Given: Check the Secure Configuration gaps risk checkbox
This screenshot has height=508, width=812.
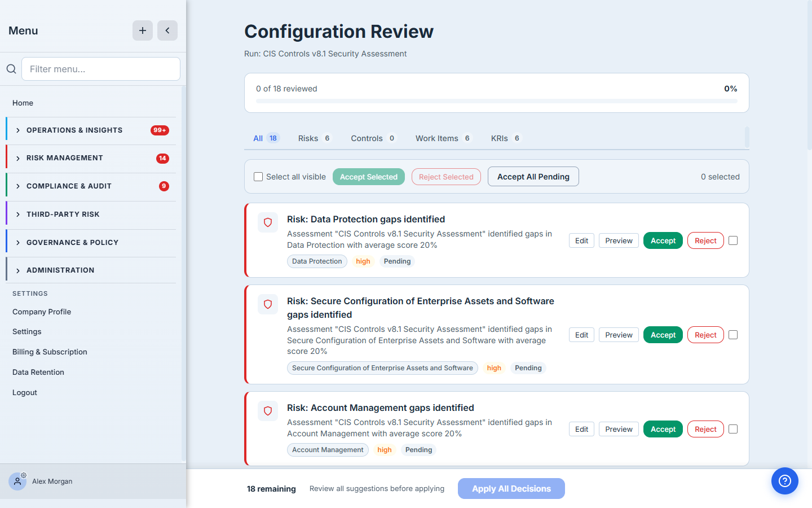Looking at the screenshot, I should (x=733, y=335).
